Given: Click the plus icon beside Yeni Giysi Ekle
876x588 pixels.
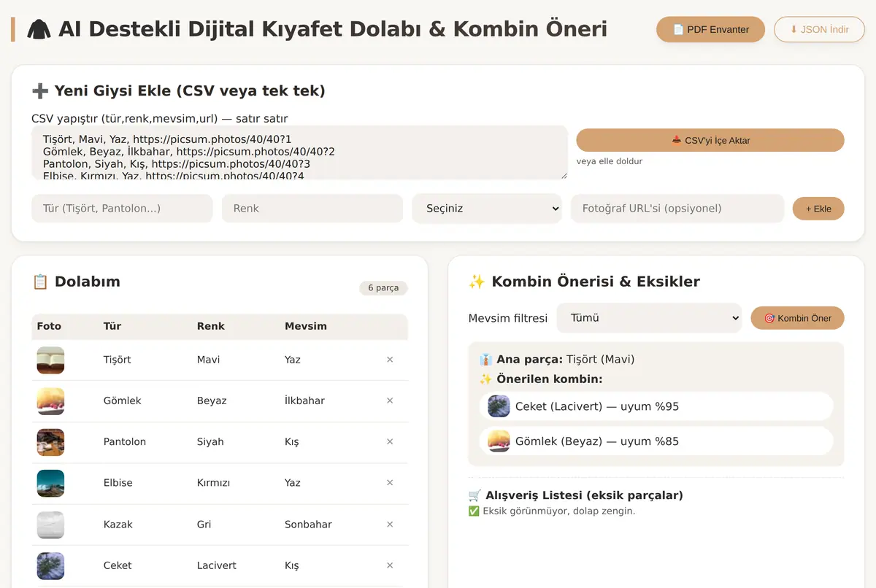Looking at the screenshot, I should pos(39,91).
